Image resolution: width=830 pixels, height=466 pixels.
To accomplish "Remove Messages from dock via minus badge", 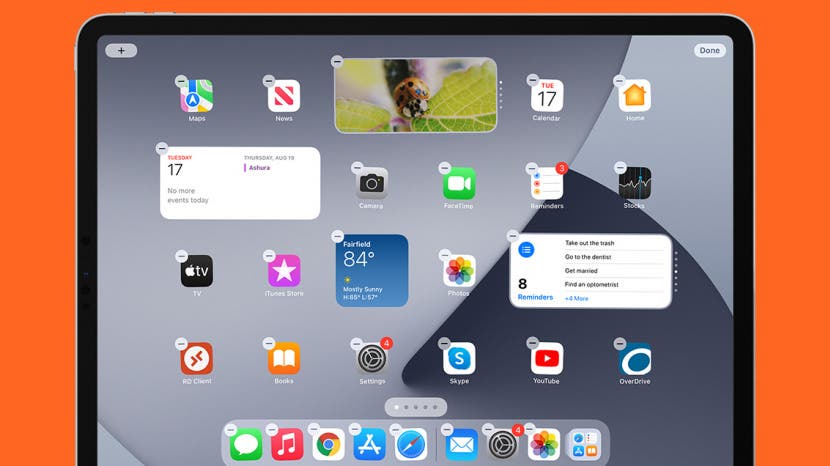I will point(231,429).
